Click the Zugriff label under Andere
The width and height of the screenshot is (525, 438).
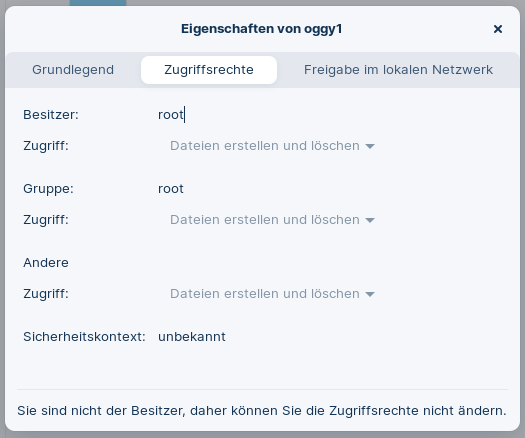point(46,294)
